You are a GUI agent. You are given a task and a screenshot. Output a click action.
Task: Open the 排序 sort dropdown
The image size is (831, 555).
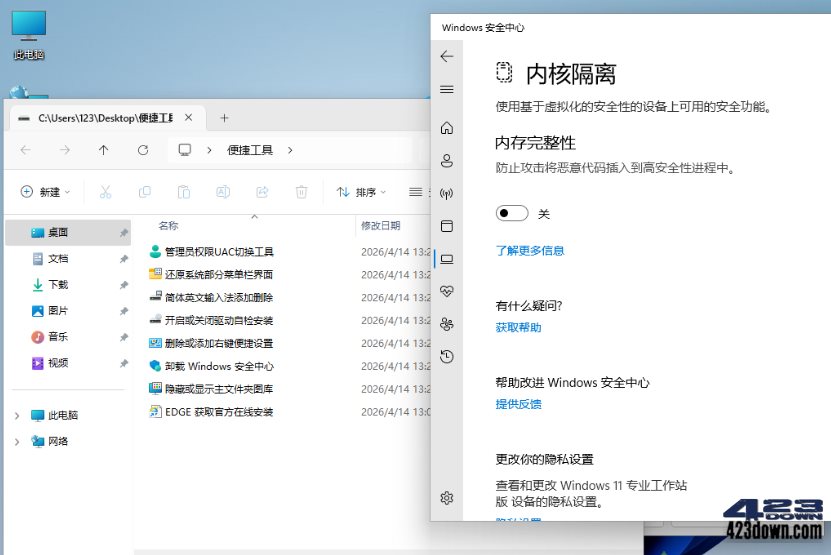(361, 192)
